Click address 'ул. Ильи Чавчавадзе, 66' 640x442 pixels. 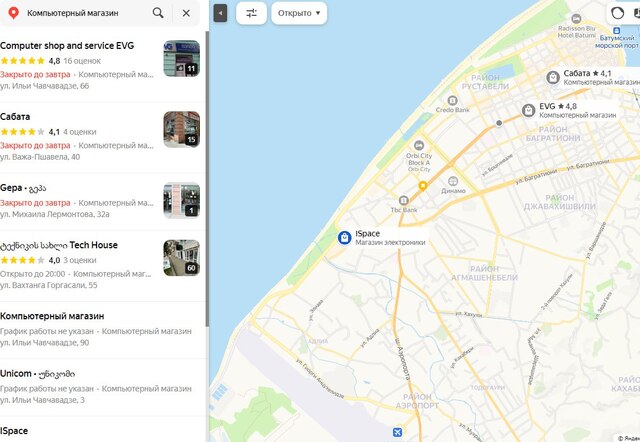tap(44, 86)
